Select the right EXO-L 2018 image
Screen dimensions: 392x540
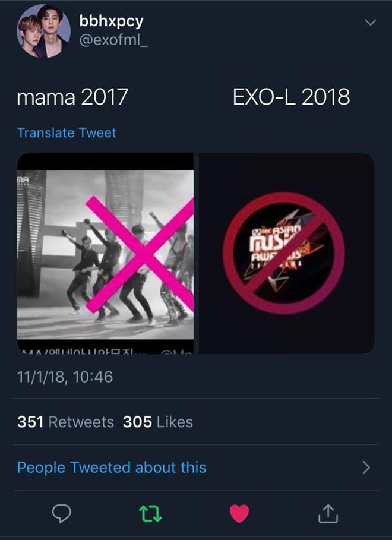pos(287,252)
